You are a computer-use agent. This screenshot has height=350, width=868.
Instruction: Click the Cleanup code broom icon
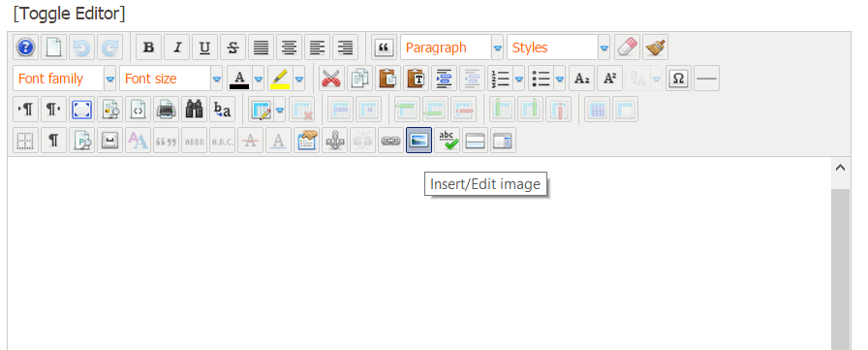click(655, 48)
